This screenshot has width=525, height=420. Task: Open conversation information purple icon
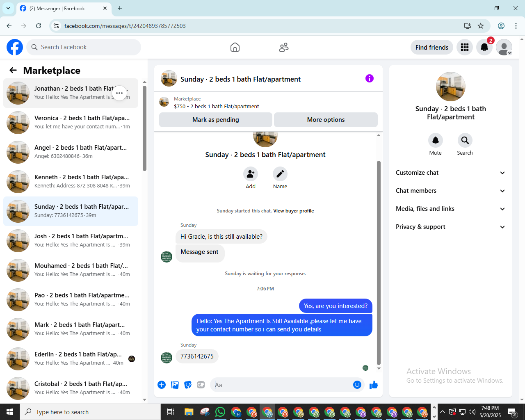(370, 78)
